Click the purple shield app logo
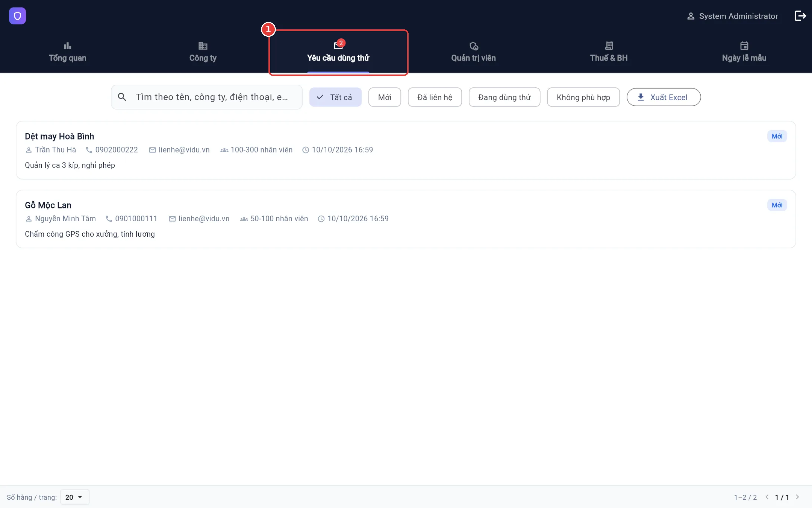Viewport: 812px width, 508px height. [x=17, y=16]
